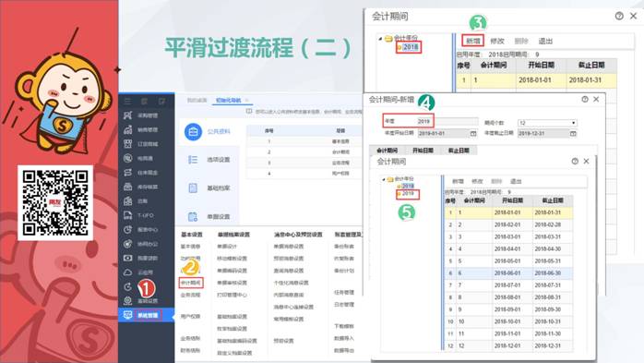Open 协同办公 icon in dark sidebar
Screen dimensions: 644x363
pos(128,244)
